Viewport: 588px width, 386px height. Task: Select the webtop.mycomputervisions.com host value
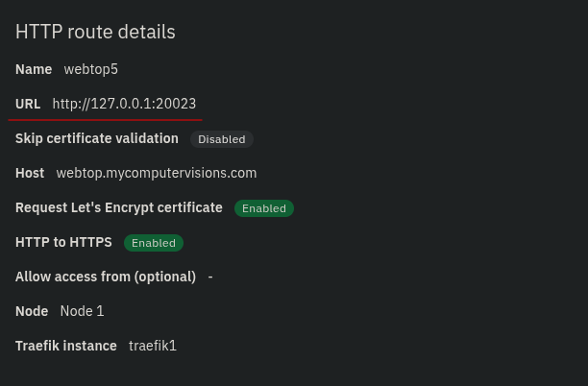(x=157, y=173)
